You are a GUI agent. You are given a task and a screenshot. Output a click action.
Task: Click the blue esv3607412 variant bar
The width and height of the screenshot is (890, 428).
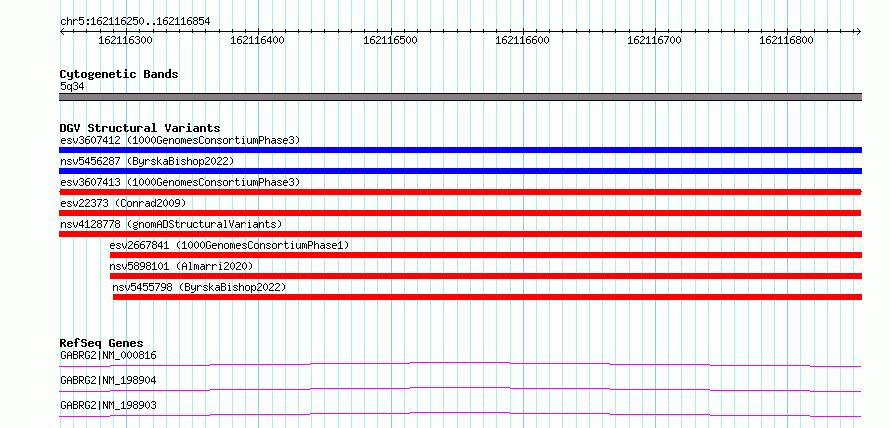[x=460, y=150]
